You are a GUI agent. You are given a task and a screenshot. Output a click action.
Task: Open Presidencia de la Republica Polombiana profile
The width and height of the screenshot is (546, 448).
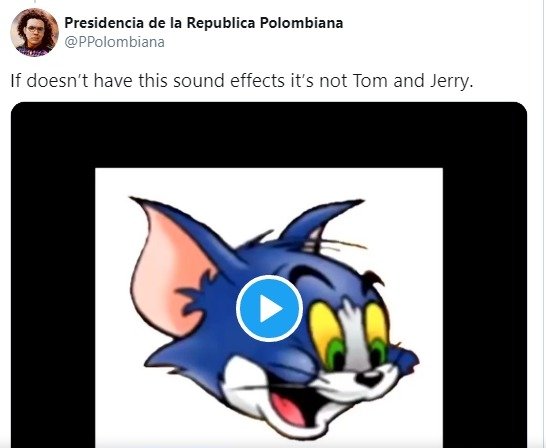point(204,23)
